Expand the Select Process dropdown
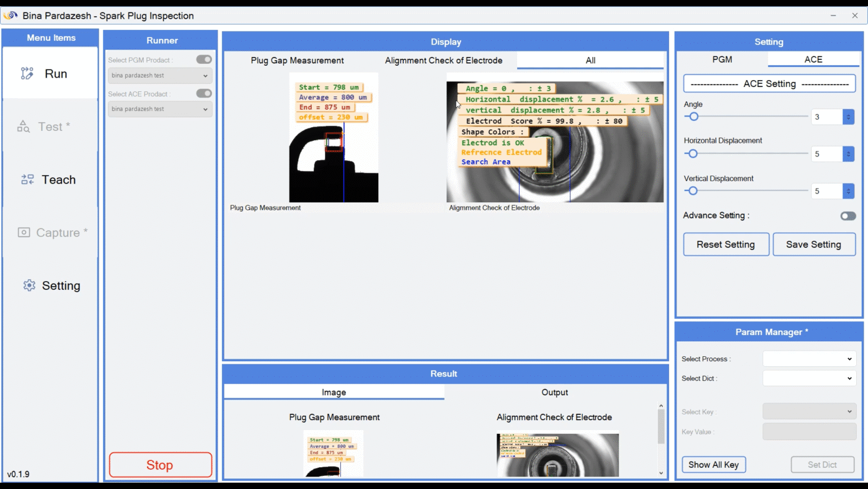Screen dimensions: 868x489 pos(808,359)
